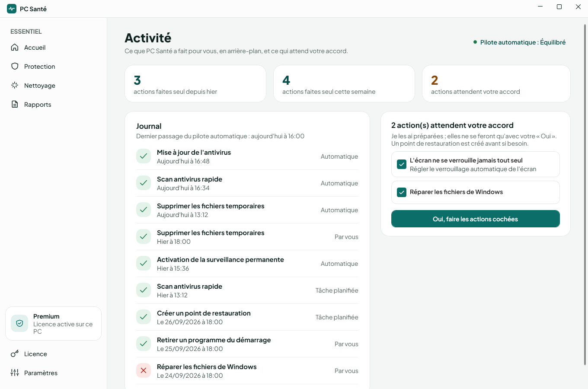
Task: Click the "2 actions attendent votre accord" card
Action: pyautogui.click(x=496, y=84)
